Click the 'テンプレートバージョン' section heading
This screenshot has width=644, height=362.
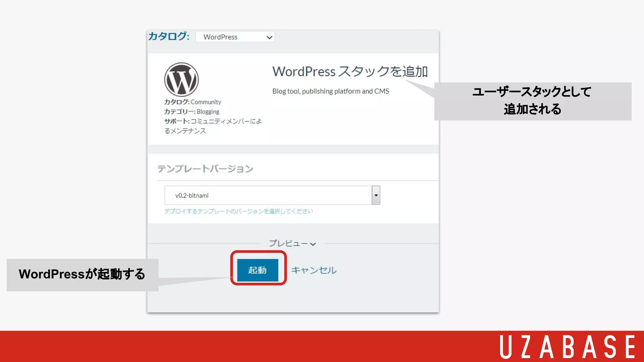205,169
